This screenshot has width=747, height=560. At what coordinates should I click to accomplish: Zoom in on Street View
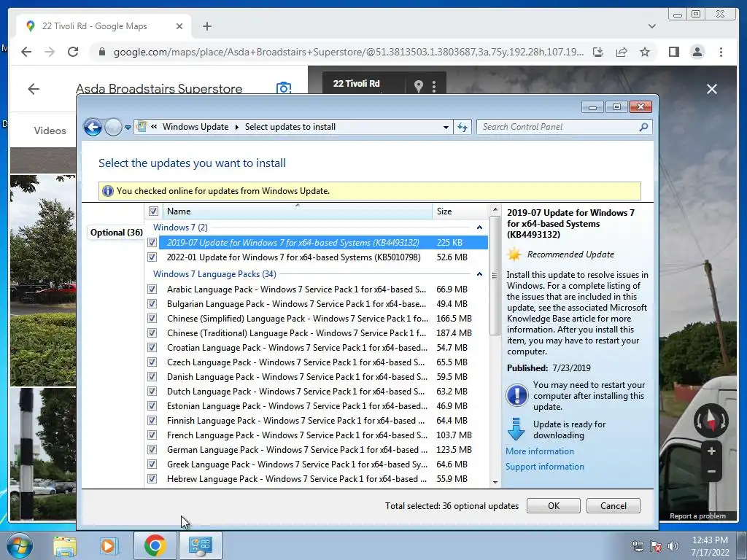coord(711,451)
